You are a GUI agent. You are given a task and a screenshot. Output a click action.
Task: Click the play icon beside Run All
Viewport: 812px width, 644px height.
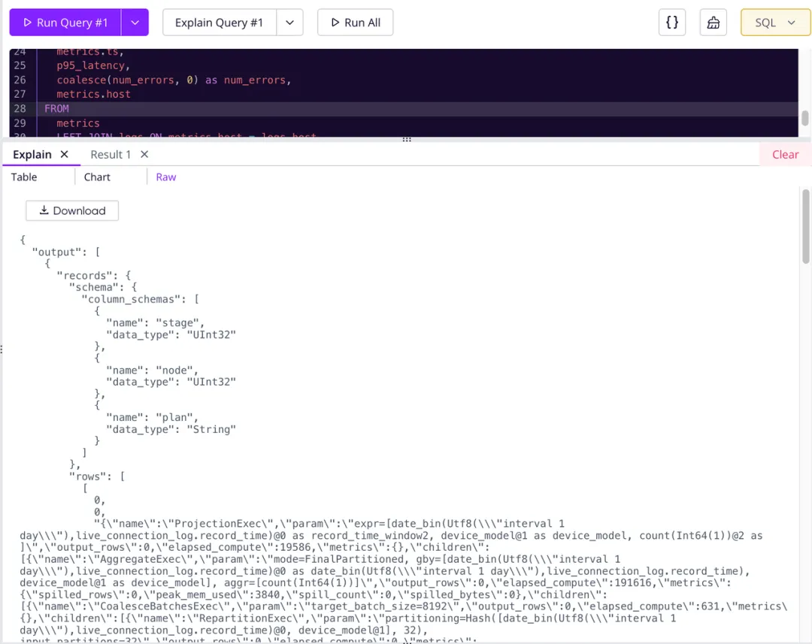[336, 22]
